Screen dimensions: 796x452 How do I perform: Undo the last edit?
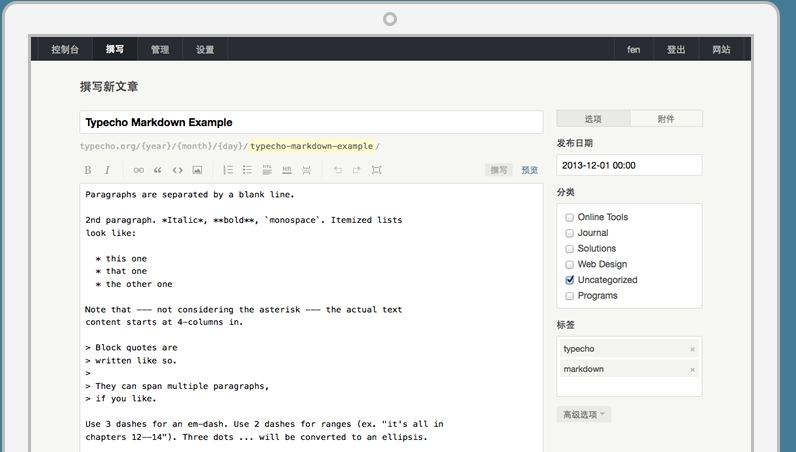pos(337,170)
